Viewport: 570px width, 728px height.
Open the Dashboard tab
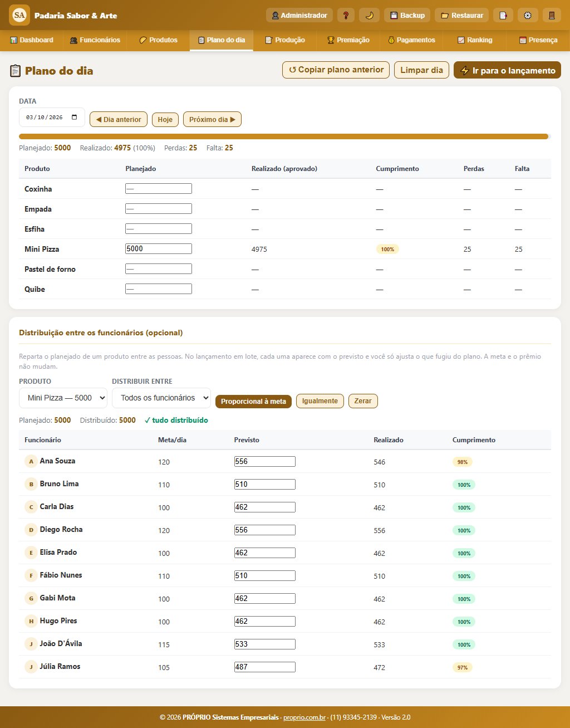pyautogui.click(x=32, y=40)
